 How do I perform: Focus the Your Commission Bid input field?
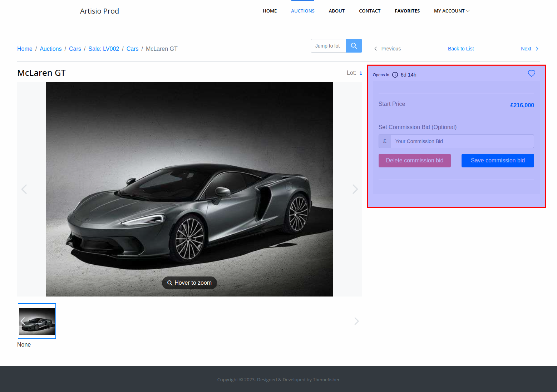tap(462, 141)
